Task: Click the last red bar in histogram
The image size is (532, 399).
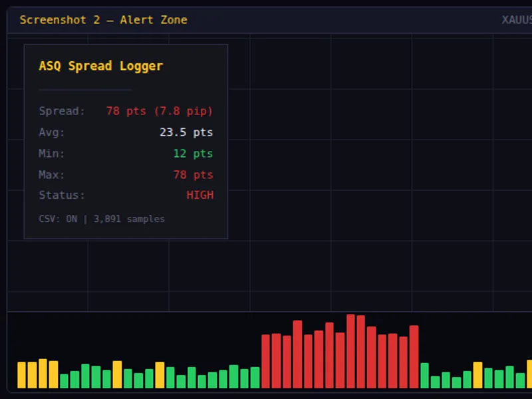Action: pyautogui.click(x=414, y=357)
